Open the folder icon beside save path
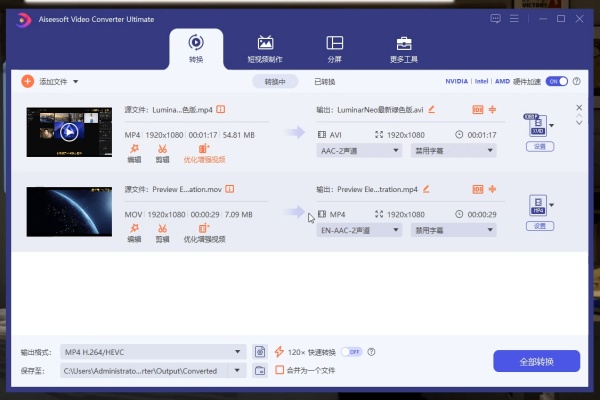The height and width of the screenshot is (400, 600). pos(260,370)
